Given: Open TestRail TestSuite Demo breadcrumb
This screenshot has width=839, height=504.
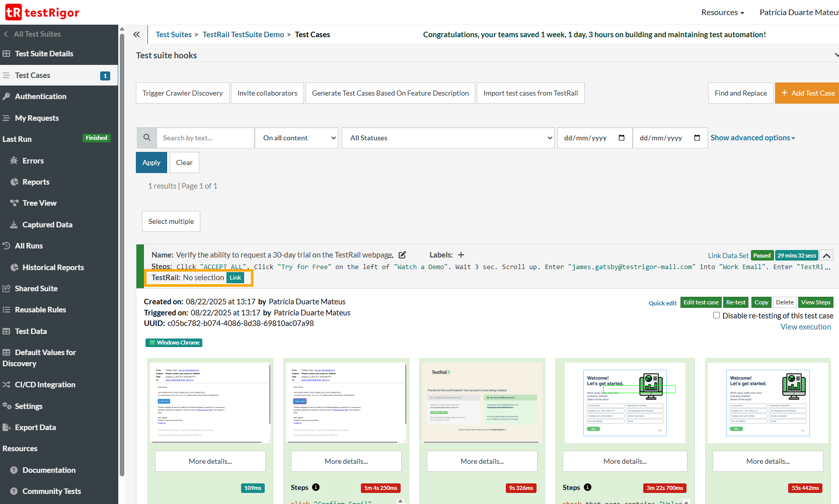Looking at the screenshot, I should coord(243,34).
